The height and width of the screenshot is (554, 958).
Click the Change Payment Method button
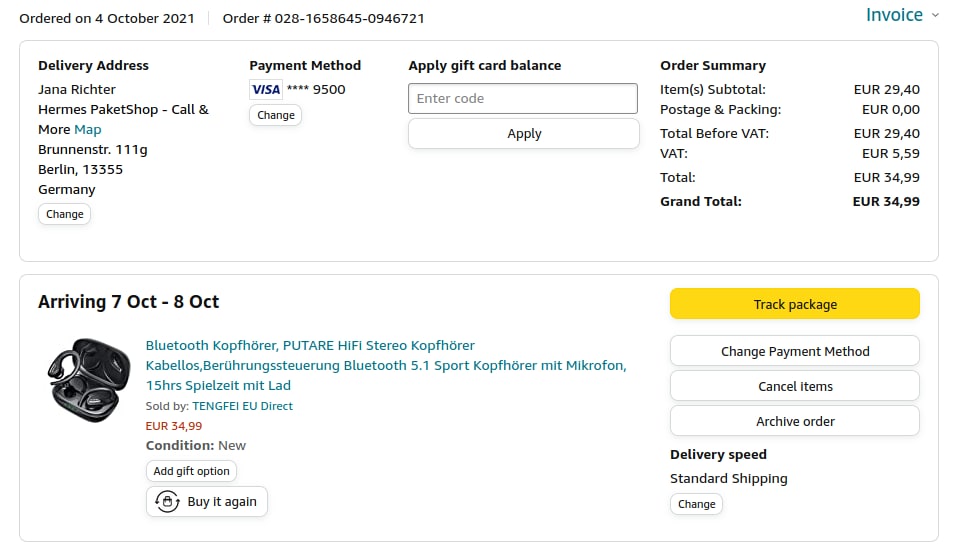point(795,351)
